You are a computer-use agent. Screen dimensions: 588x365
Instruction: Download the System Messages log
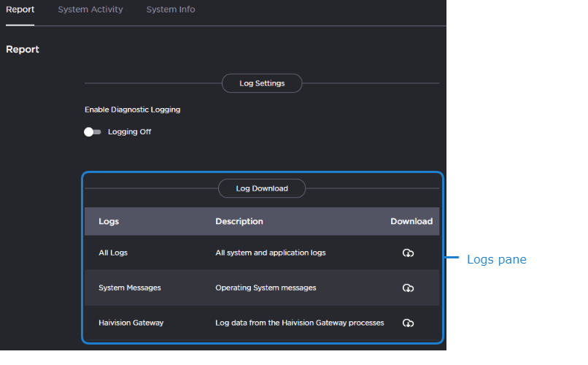tap(408, 288)
